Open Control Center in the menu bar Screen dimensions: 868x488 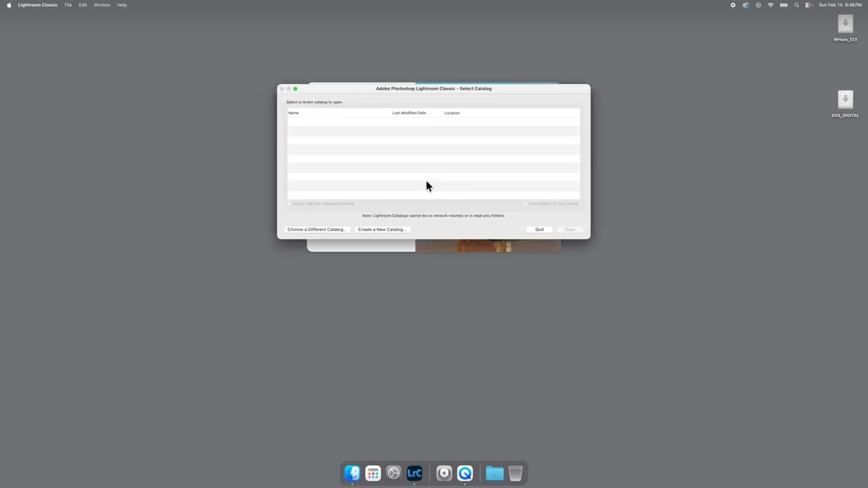pos(809,5)
